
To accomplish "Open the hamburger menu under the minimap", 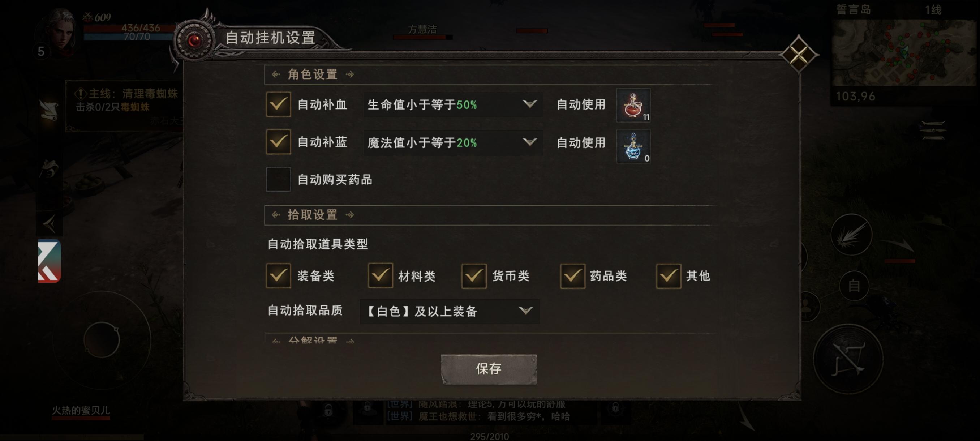I will click(933, 130).
